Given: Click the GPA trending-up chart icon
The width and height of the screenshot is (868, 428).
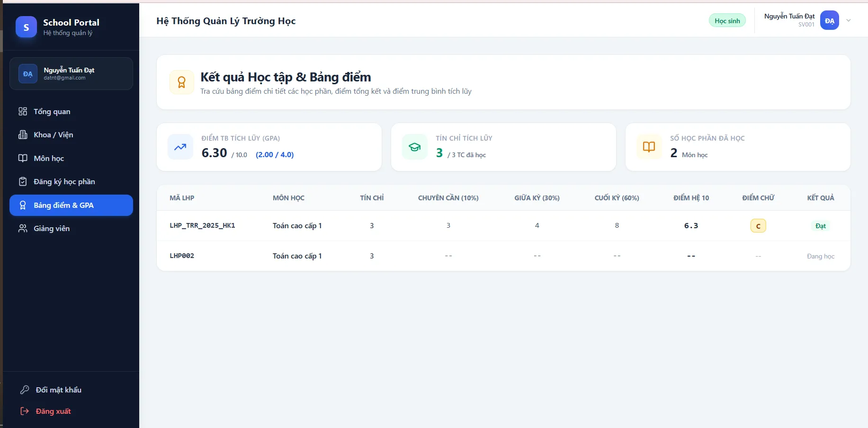Looking at the screenshot, I should (x=180, y=147).
